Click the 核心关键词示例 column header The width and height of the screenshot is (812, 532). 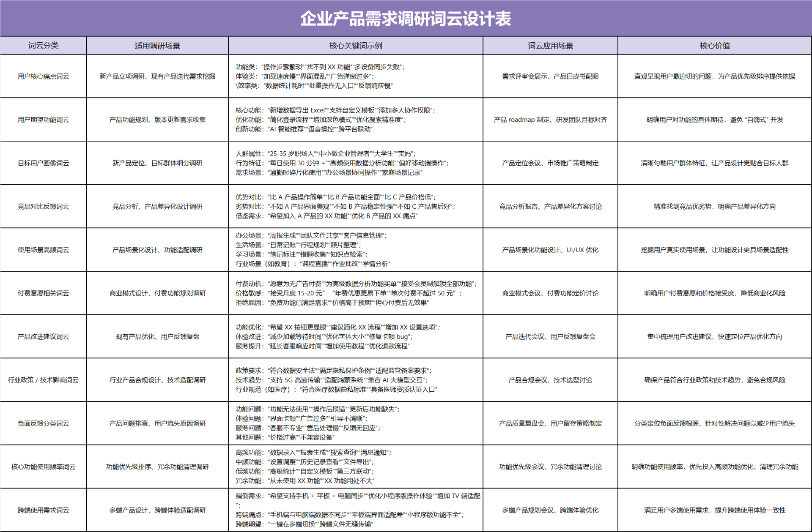355,45
